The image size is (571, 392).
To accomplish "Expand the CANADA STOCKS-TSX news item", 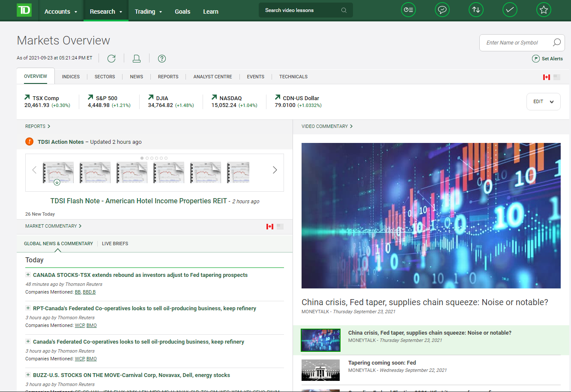I will pos(28,275).
